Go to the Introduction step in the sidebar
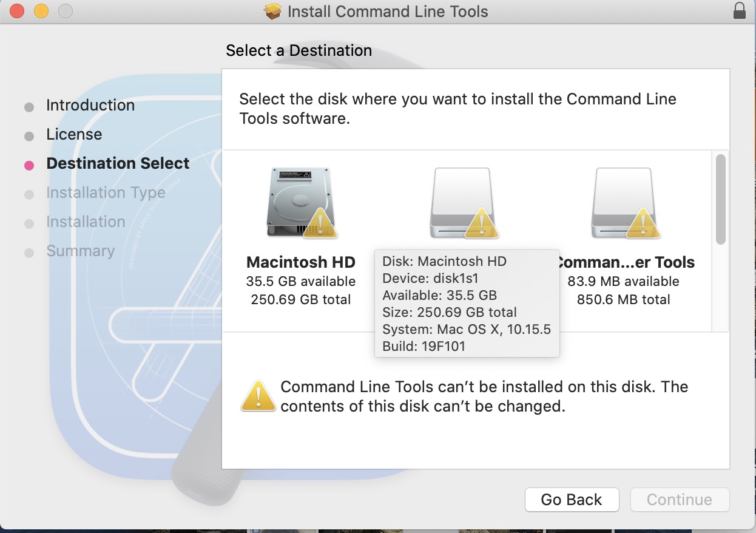This screenshot has width=756, height=533. [90, 106]
